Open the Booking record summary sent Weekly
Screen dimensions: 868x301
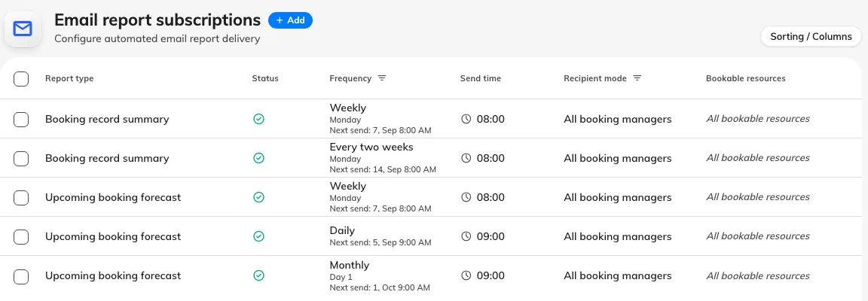click(x=107, y=119)
